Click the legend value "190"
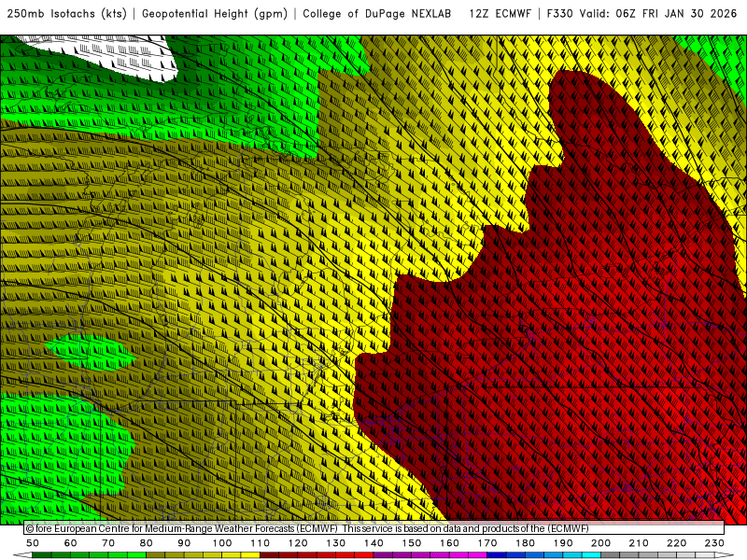This screenshot has height=560, width=747. click(563, 543)
